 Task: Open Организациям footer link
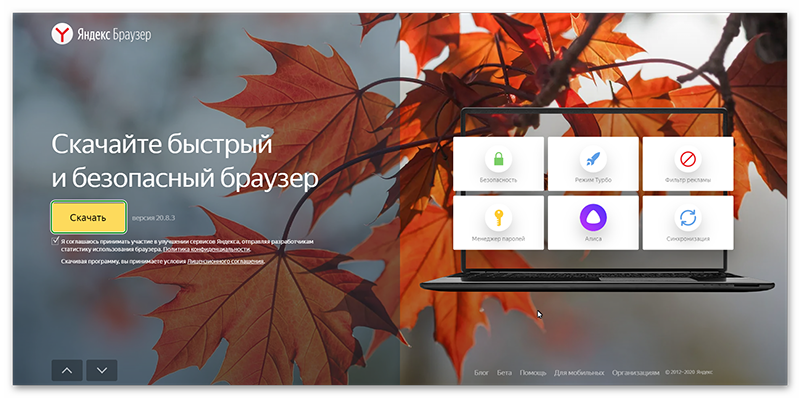pos(636,372)
